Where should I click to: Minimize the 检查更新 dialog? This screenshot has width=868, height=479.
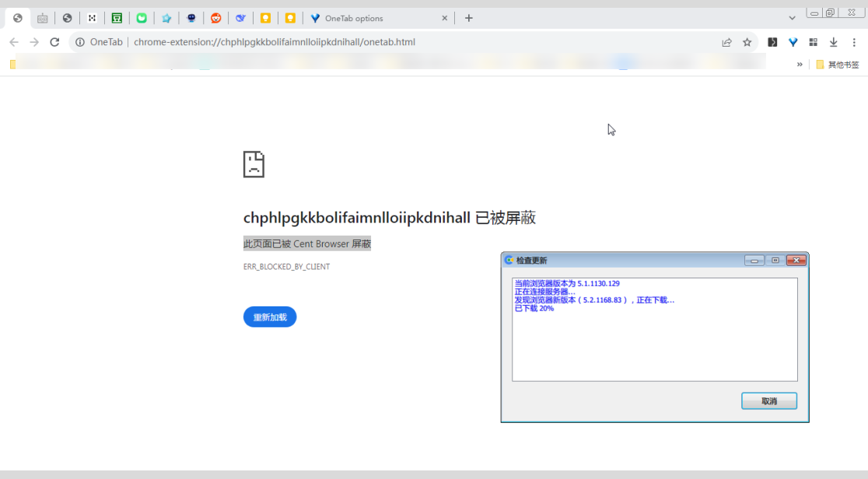754,260
